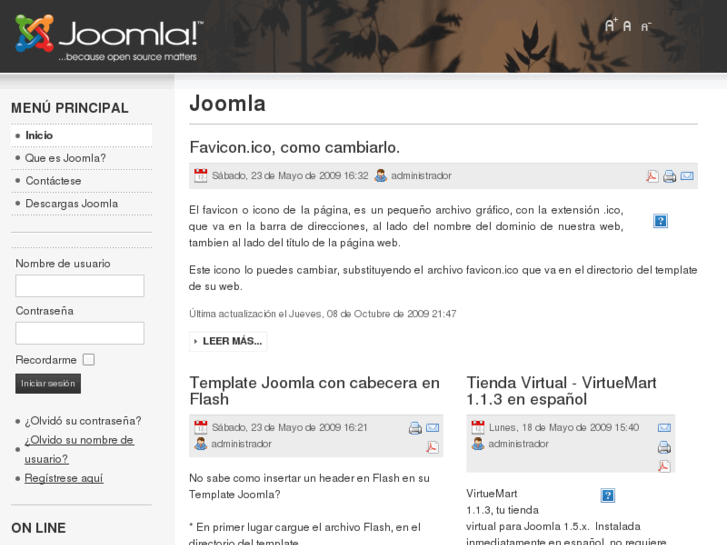727x545 pixels.
Task: Click date Lunes, 18 de Mayo de 2009 15:40
Action: [x=564, y=427]
